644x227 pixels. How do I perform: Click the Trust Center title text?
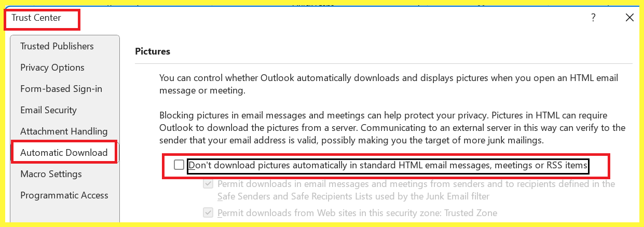(36, 18)
